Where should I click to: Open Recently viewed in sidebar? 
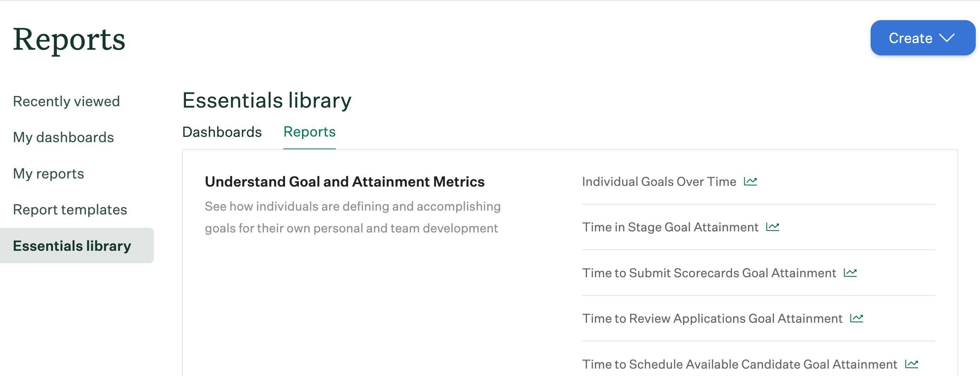66,101
